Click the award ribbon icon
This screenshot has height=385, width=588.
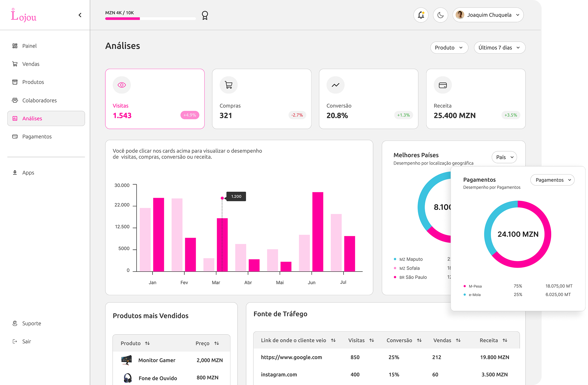point(205,15)
